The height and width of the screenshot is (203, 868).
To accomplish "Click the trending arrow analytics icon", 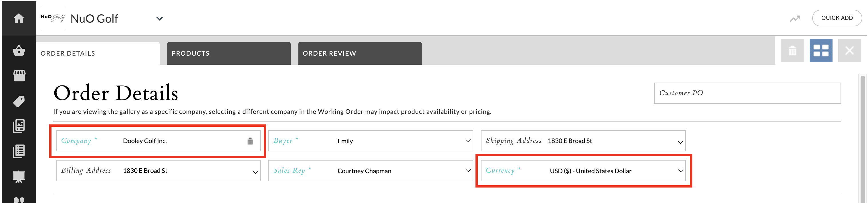I will (795, 19).
